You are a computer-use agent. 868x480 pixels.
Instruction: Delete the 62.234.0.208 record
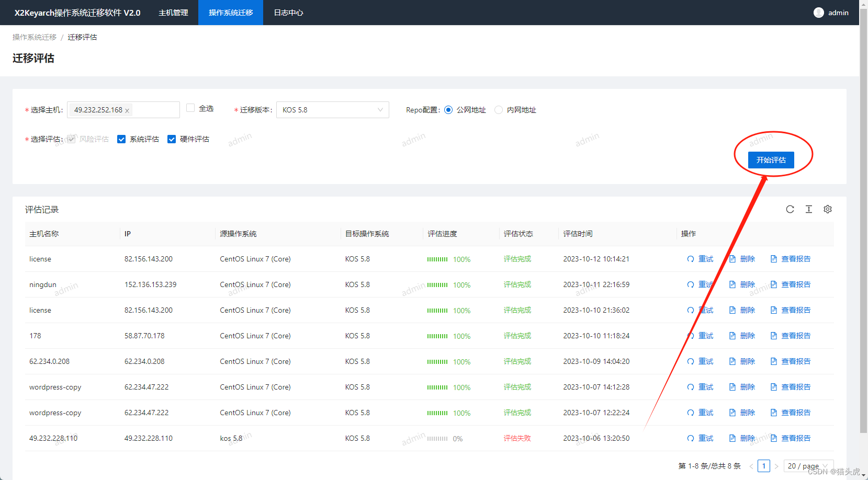742,361
